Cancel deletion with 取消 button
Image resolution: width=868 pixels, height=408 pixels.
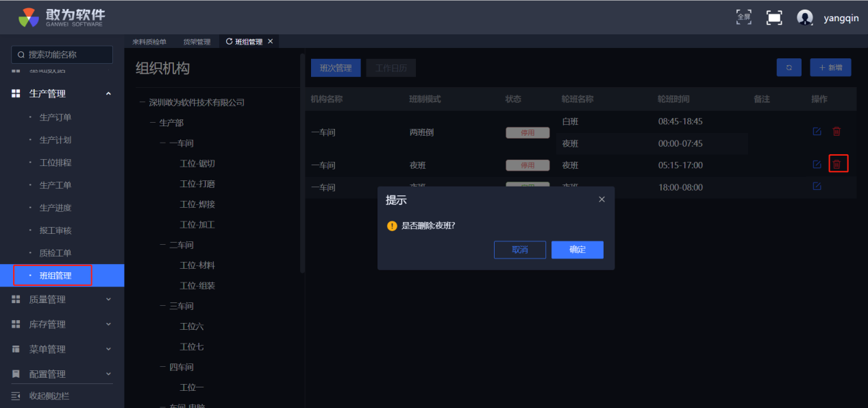pos(519,250)
